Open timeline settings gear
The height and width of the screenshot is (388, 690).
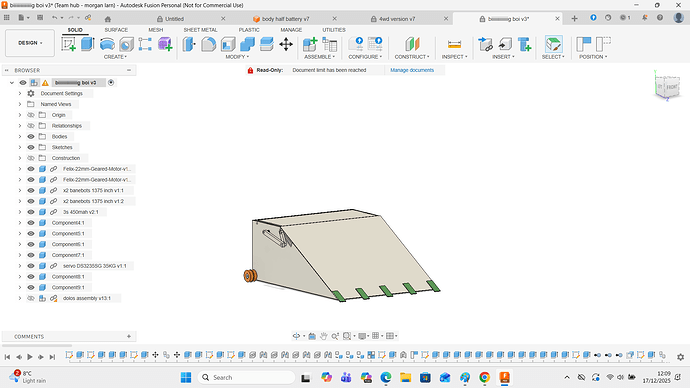coord(680,357)
